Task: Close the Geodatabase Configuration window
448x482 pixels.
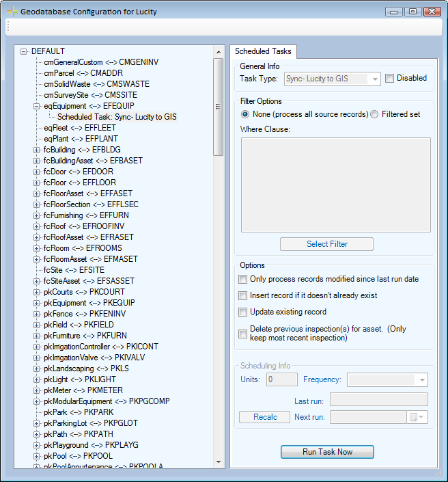Action: (x=432, y=12)
